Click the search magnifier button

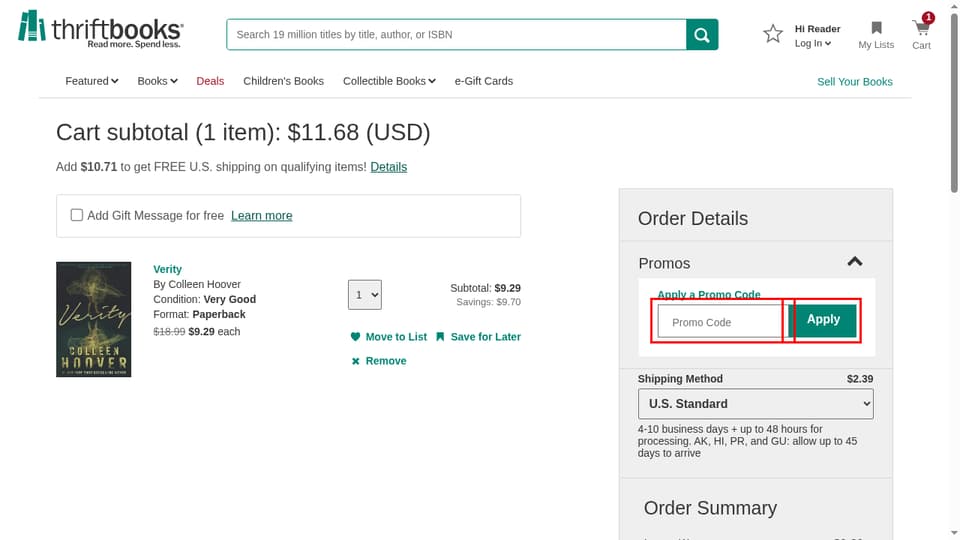[x=702, y=35]
